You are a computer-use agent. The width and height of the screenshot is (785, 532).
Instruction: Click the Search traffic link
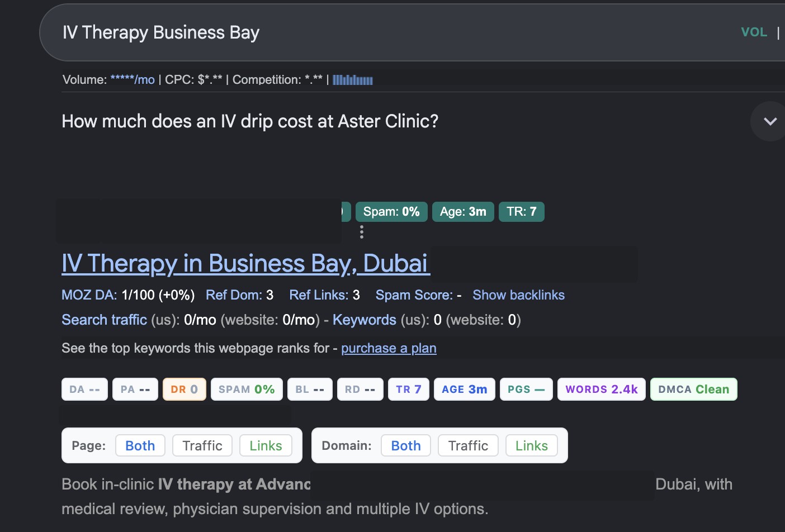pos(104,320)
